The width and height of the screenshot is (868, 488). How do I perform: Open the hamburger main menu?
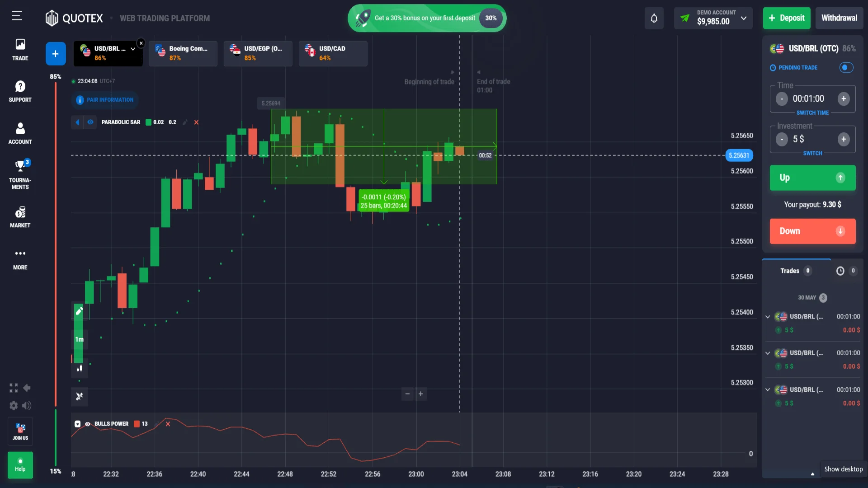tap(17, 16)
